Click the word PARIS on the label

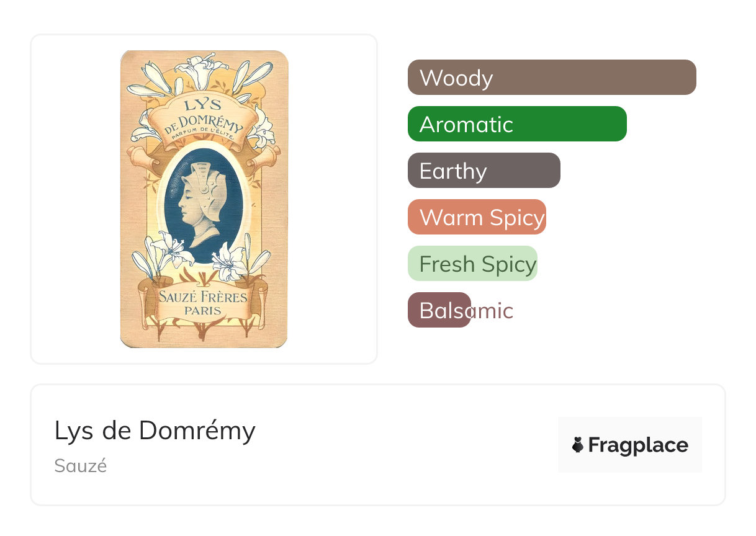click(204, 310)
